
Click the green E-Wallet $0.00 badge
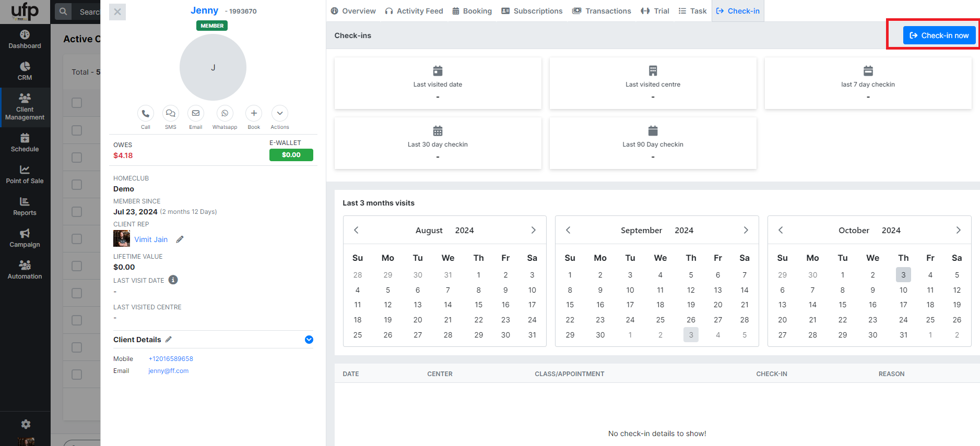291,155
